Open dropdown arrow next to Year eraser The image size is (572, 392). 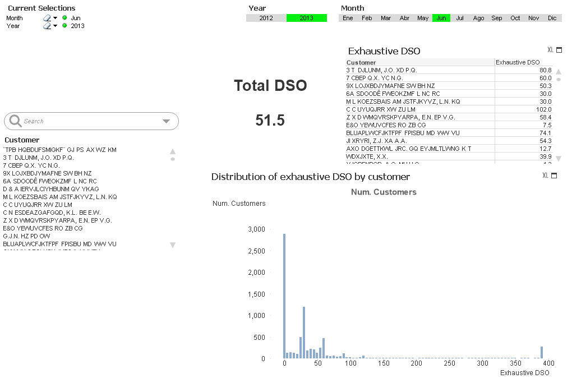[55, 26]
